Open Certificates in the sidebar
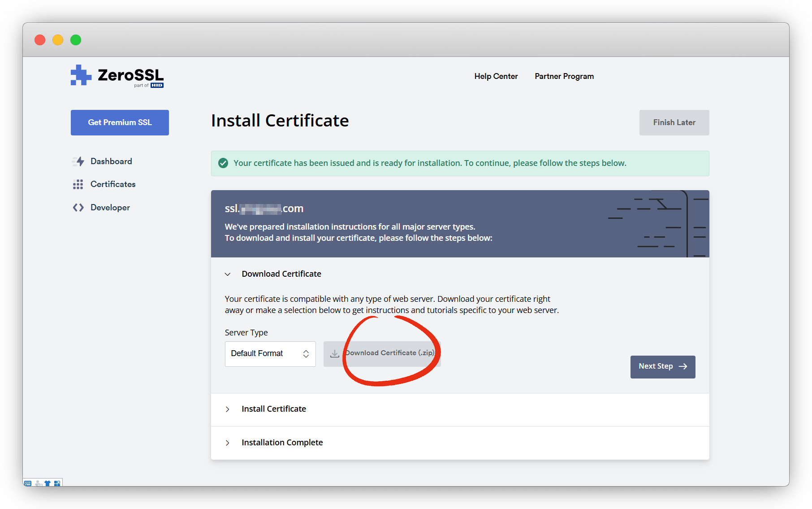Viewport: 812px width, 509px height. pyautogui.click(x=112, y=184)
